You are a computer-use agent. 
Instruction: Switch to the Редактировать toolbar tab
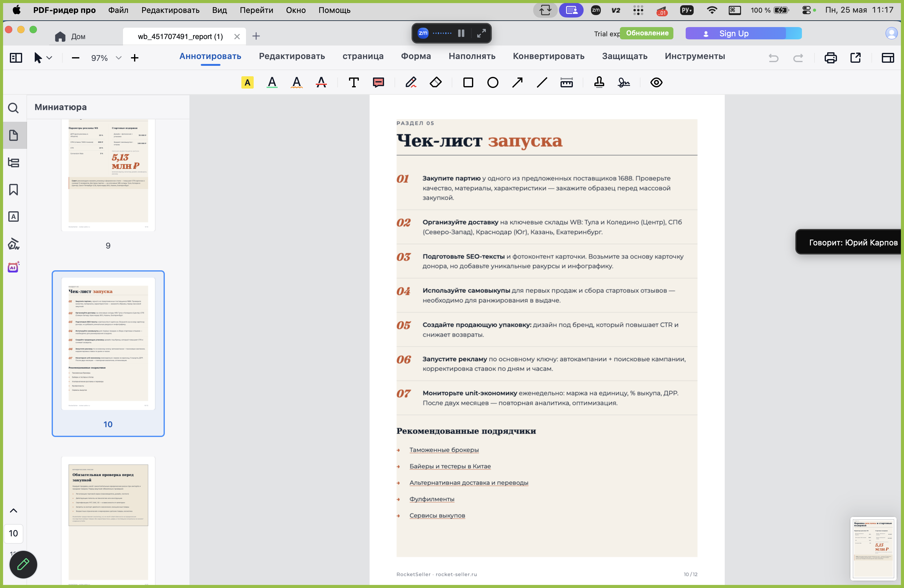[292, 56]
